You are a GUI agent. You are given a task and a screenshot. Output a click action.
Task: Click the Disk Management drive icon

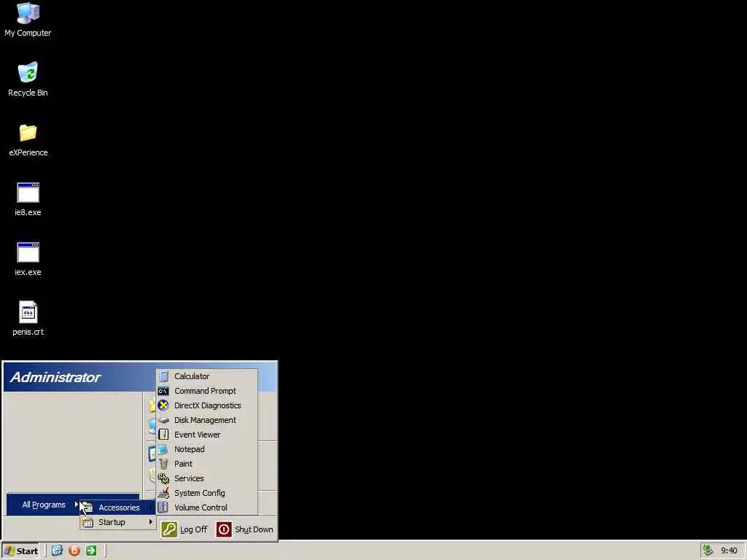[163, 420]
